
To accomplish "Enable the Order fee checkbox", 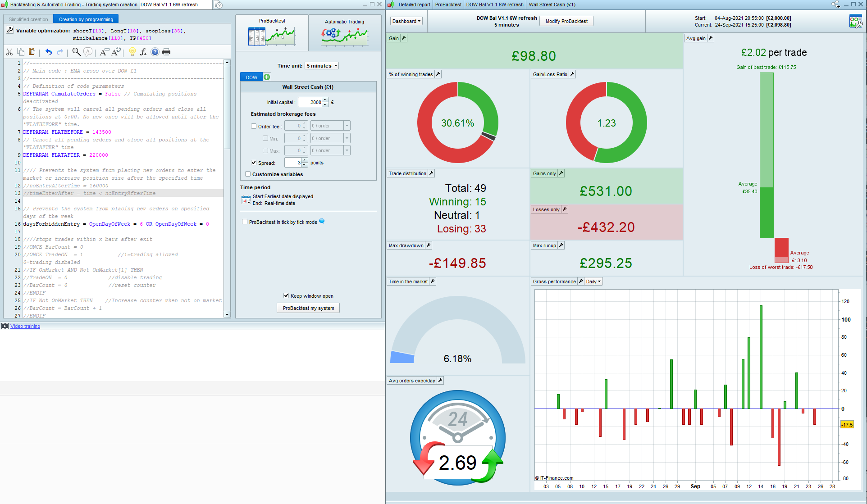I will coord(254,127).
